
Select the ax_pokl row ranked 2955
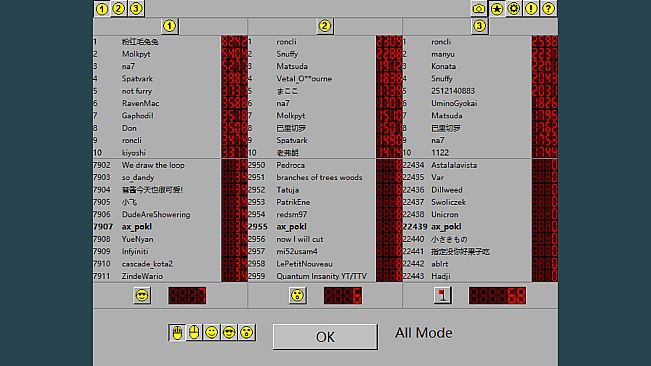click(325, 227)
